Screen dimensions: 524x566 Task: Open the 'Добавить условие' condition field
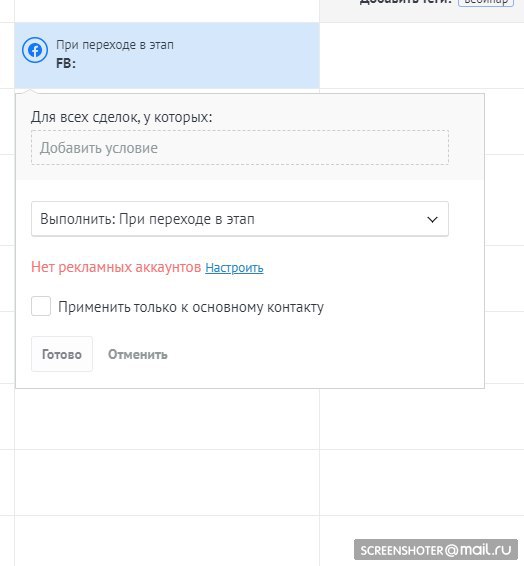pos(240,148)
